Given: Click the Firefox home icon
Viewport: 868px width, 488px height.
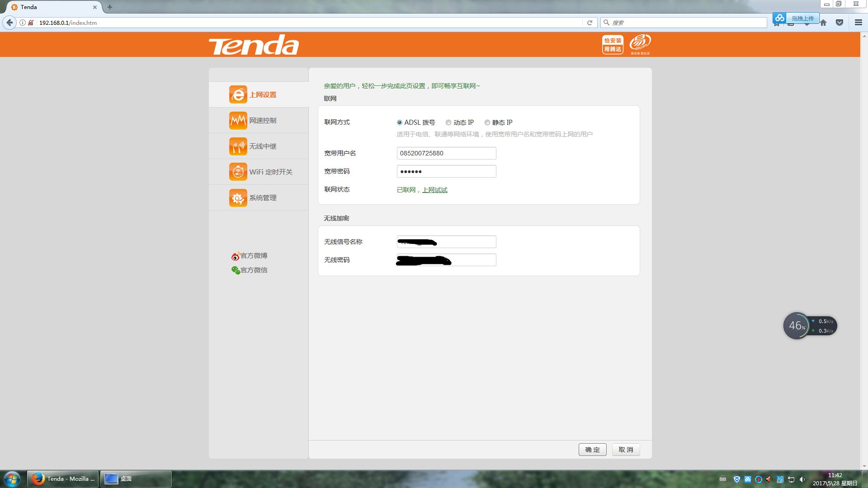Looking at the screenshot, I should tap(823, 23).
